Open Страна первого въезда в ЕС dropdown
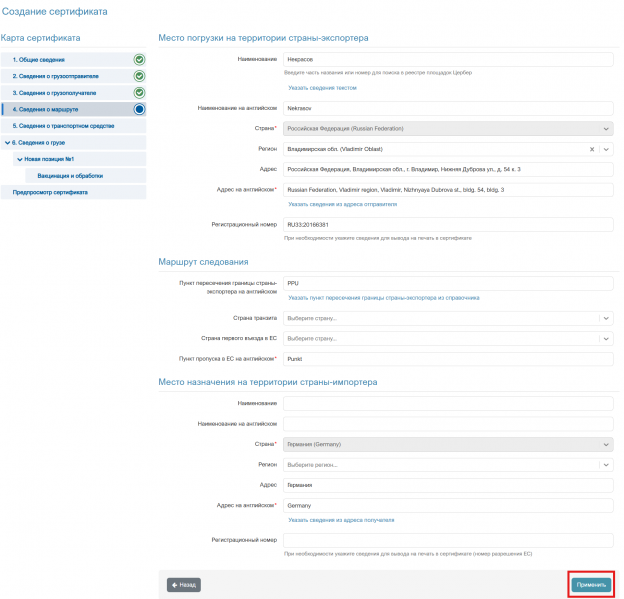This screenshot has height=599, width=624. coord(448,339)
